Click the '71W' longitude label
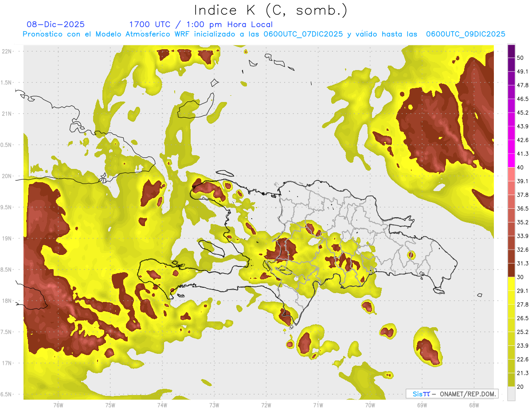Image resolution: width=532 pixels, height=411 pixels. (318, 405)
